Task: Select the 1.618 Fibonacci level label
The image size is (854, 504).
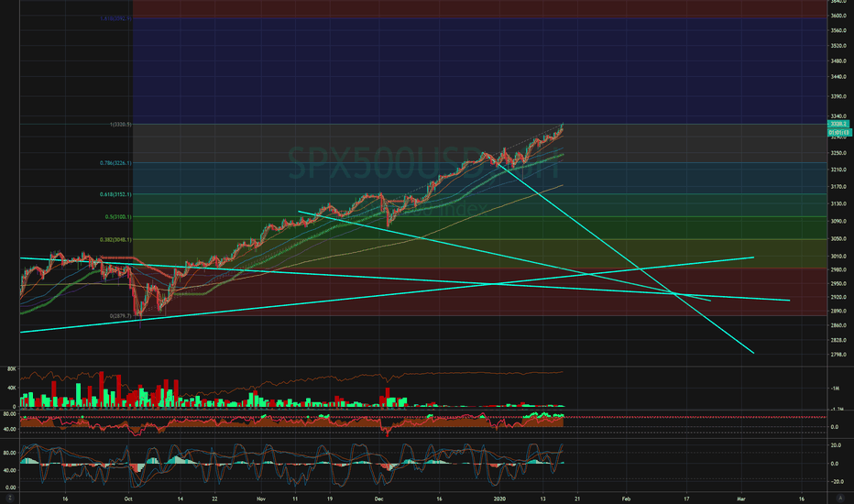Action: click(x=115, y=18)
